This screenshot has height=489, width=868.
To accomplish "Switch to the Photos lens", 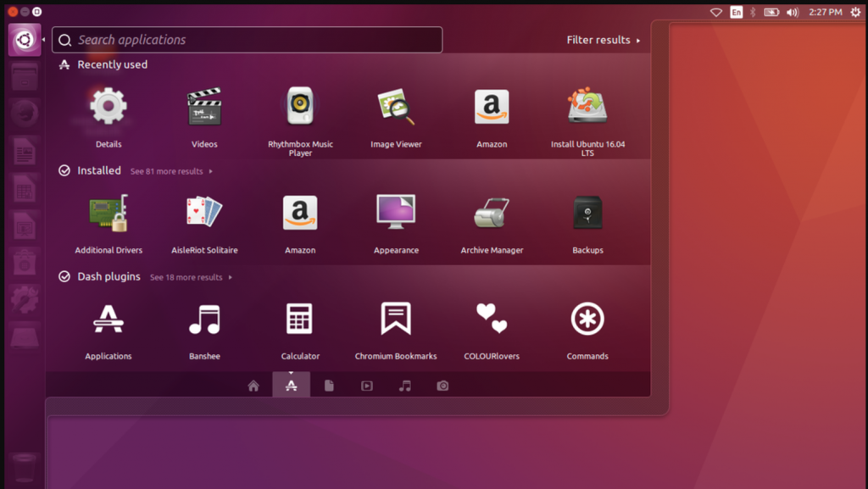I will (x=442, y=386).
